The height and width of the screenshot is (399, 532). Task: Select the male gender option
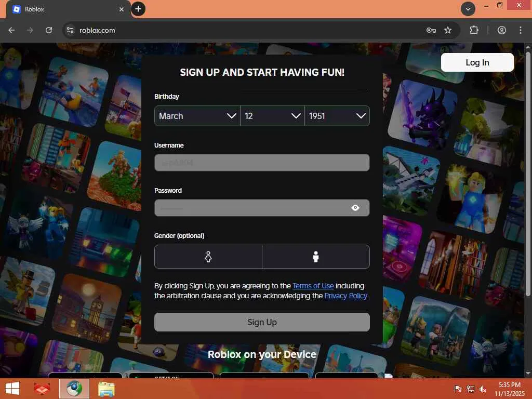(316, 257)
